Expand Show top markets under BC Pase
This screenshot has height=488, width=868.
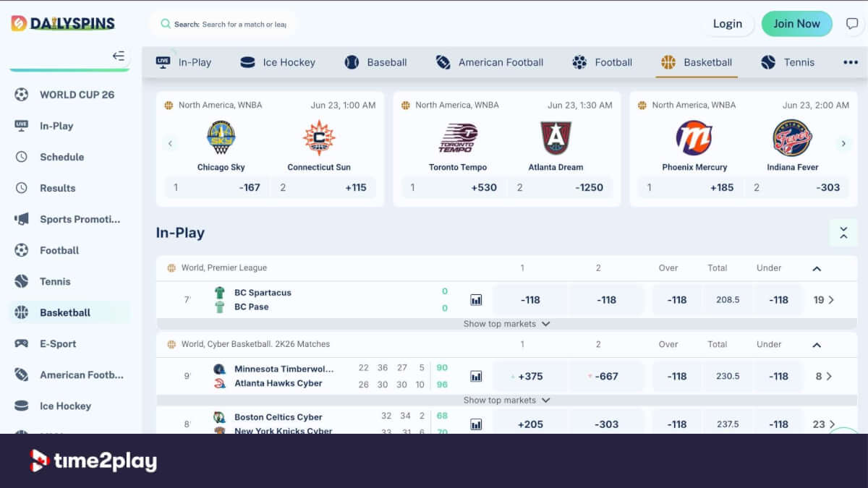pyautogui.click(x=506, y=324)
